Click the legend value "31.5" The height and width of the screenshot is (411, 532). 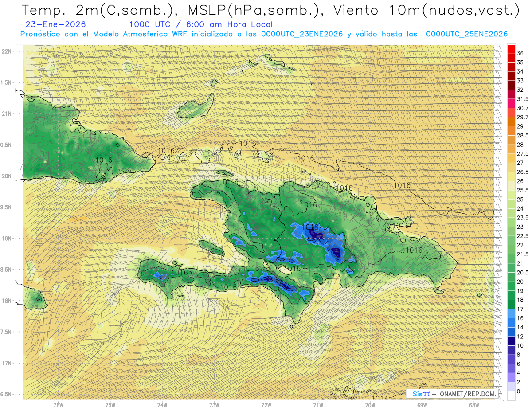[523, 99]
